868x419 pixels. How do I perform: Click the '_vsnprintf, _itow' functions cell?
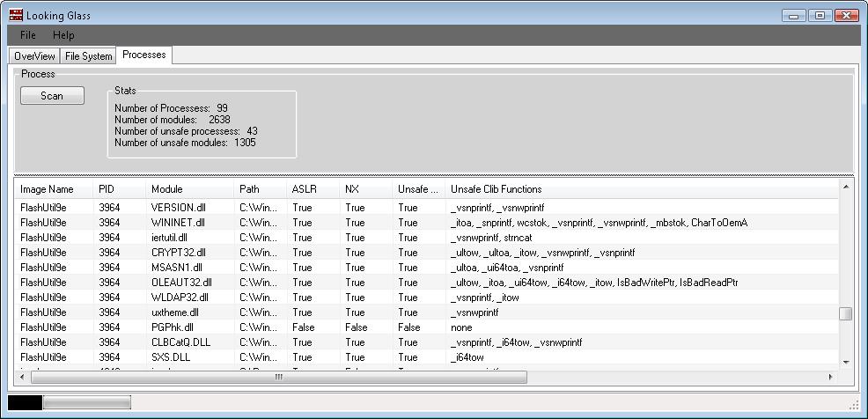point(484,298)
